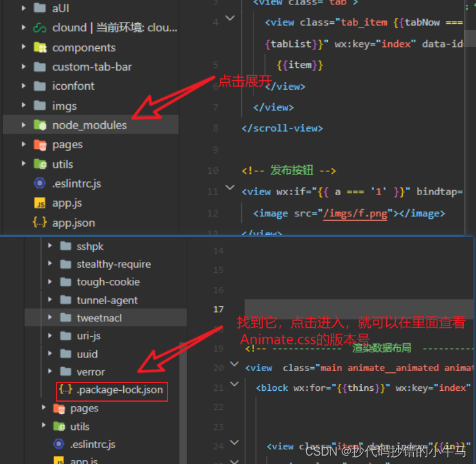Click the green utils folder icon in top panel
This screenshot has height=464, width=476.
(x=40, y=164)
